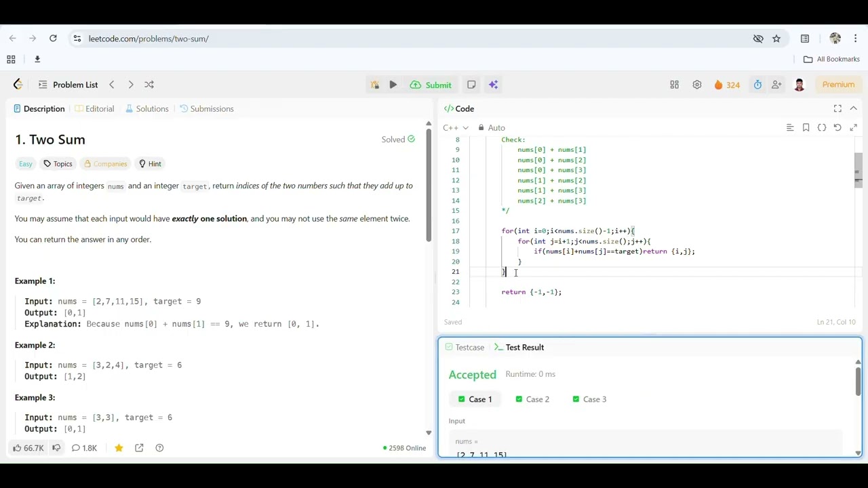Click the share link icon
868x488 pixels.
(139, 448)
